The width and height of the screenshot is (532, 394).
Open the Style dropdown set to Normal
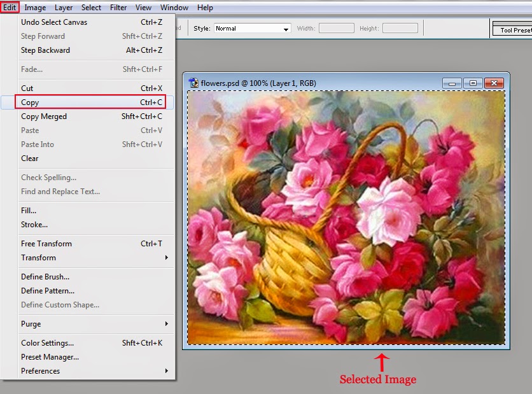(253, 29)
